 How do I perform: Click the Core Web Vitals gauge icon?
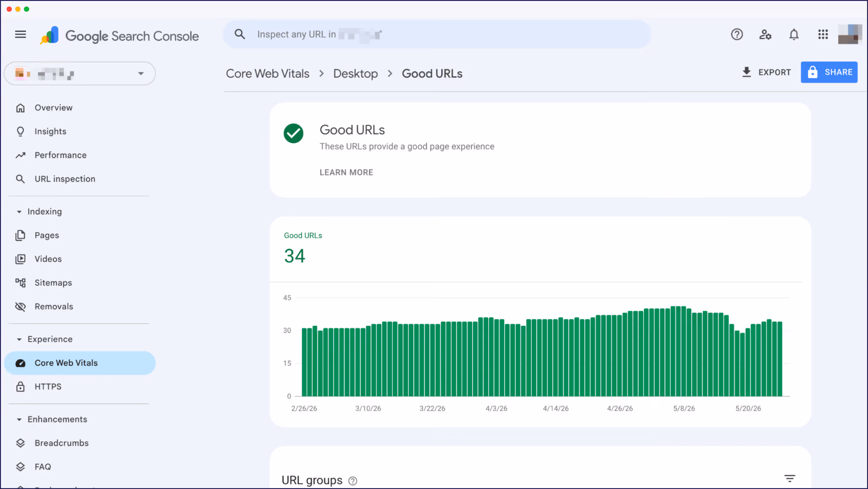(x=20, y=363)
